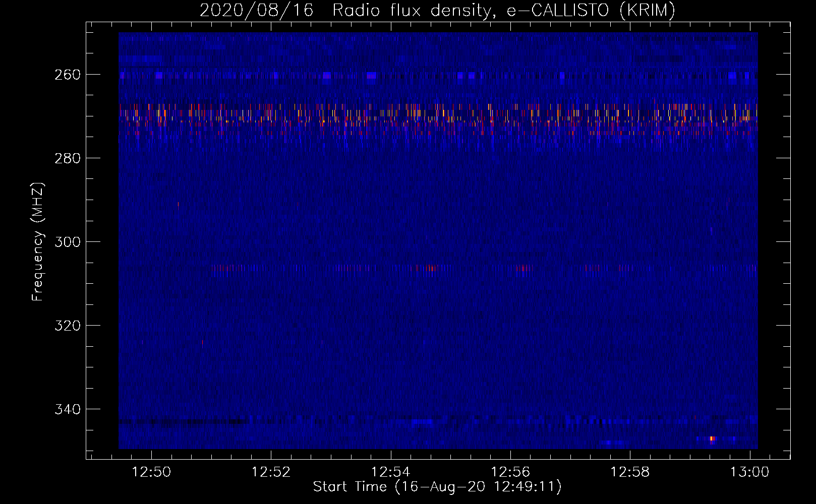Viewport: 816px width, 504px height.
Task: Click the bright yellow burst spot near 12:59 at 347 MHz
Action: [712, 438]
